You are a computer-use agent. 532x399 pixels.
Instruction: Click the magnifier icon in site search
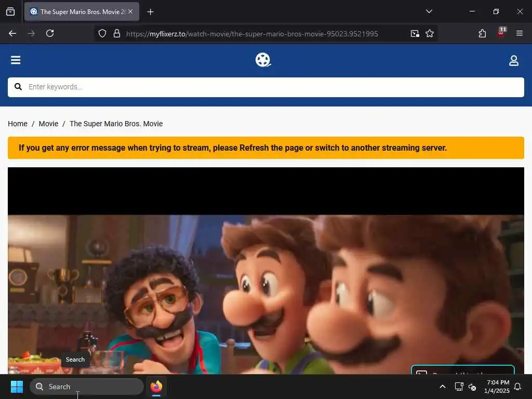coord(18,87)
